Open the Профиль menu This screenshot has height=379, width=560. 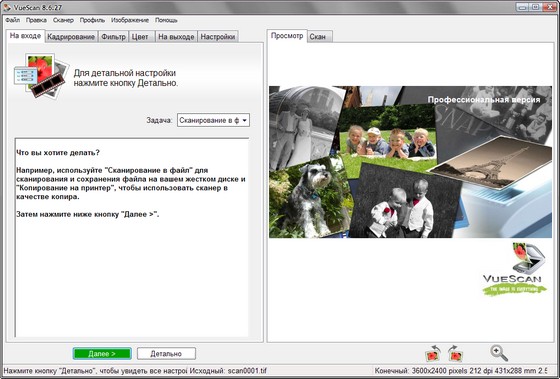[x=92, y=20]
